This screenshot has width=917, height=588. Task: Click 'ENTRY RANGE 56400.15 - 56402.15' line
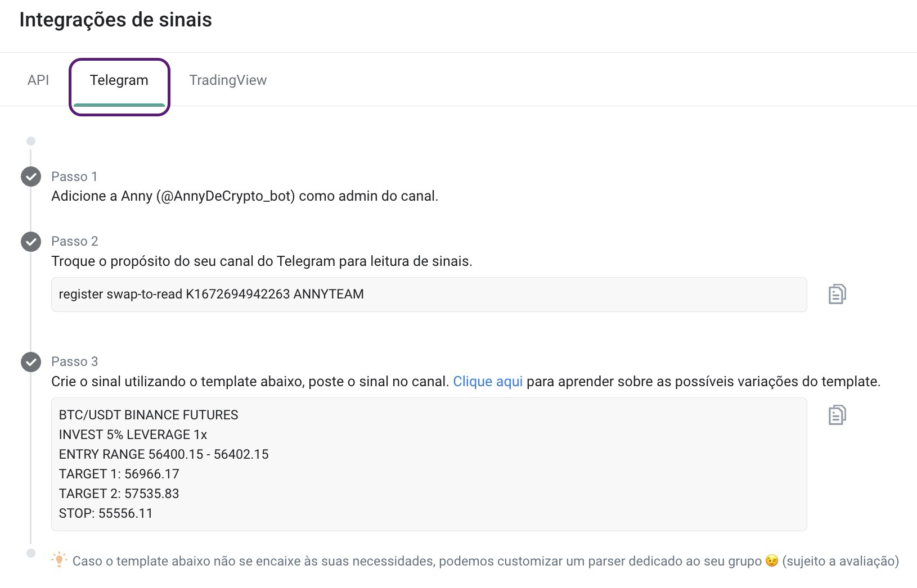tap(164, 454)
